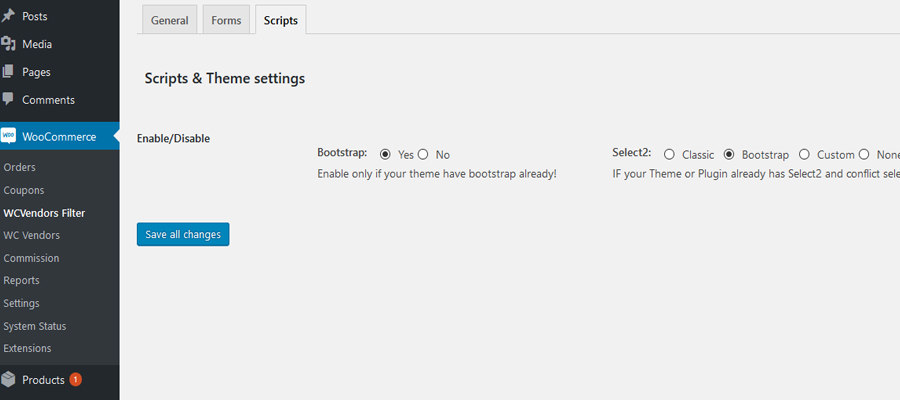Go to WCVendors Filter submenu
Screen dimensions: 900x400
44,213
